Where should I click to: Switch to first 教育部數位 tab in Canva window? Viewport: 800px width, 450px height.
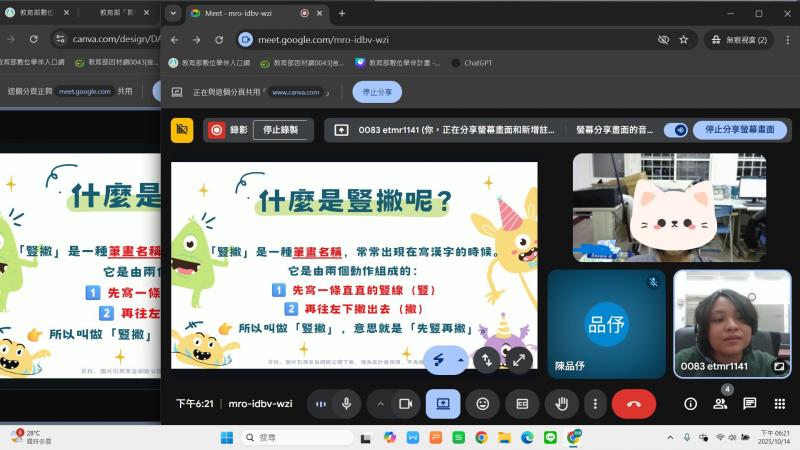37,13
